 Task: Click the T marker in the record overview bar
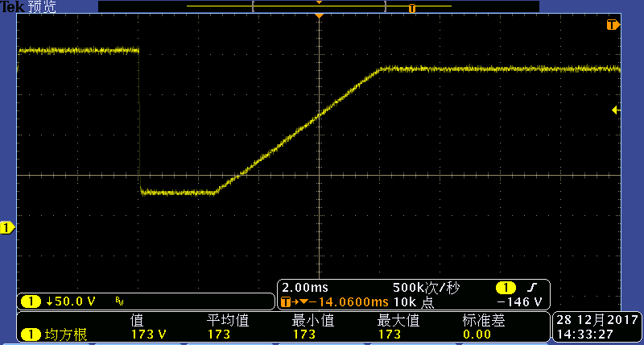[412, 9]
